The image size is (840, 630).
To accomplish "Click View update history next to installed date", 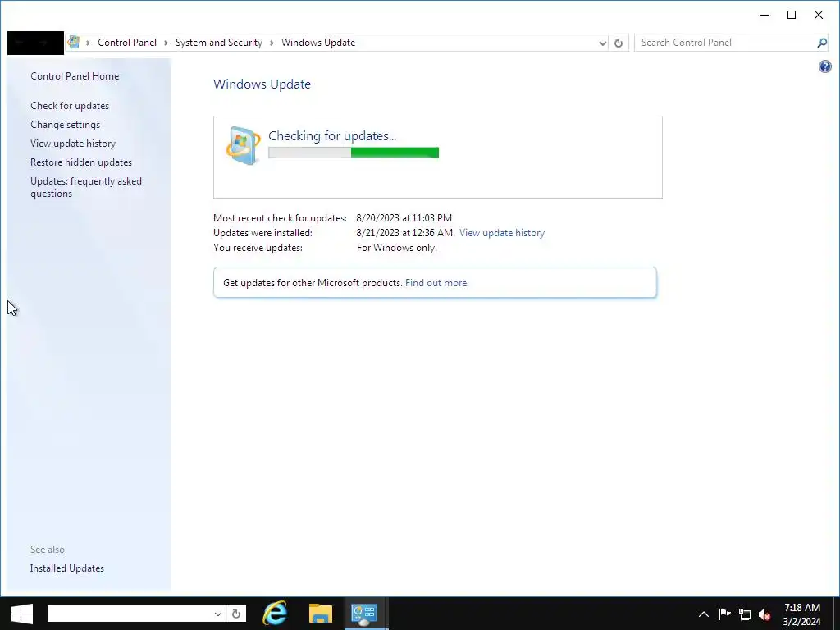I will tap(502, 232).
